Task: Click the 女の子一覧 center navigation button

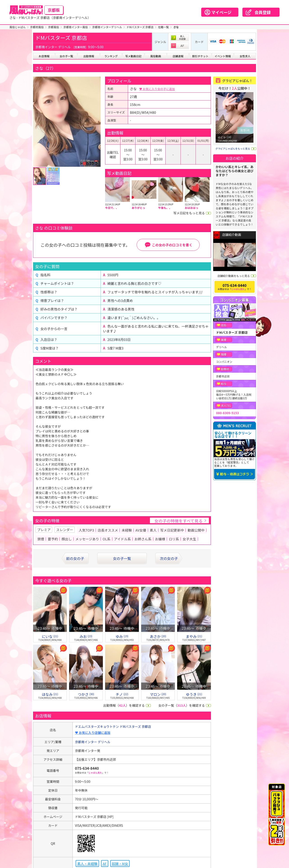Action: pos(122,558)
